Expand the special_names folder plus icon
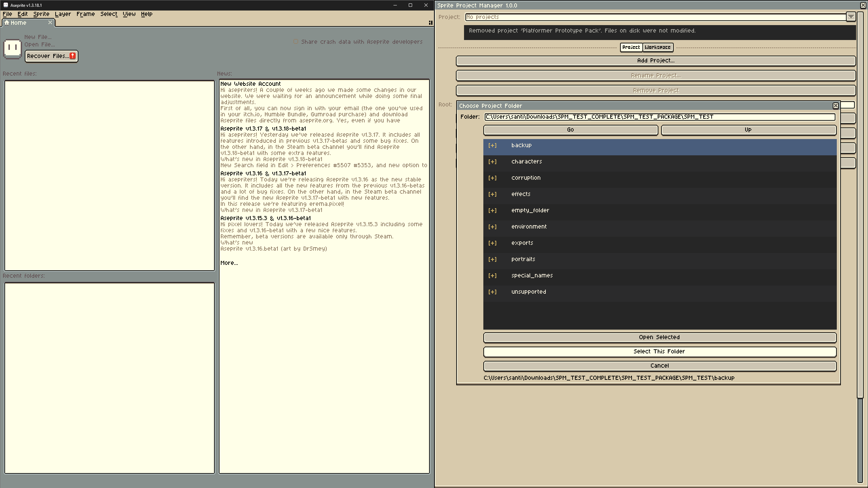 (x=492, y=276)
